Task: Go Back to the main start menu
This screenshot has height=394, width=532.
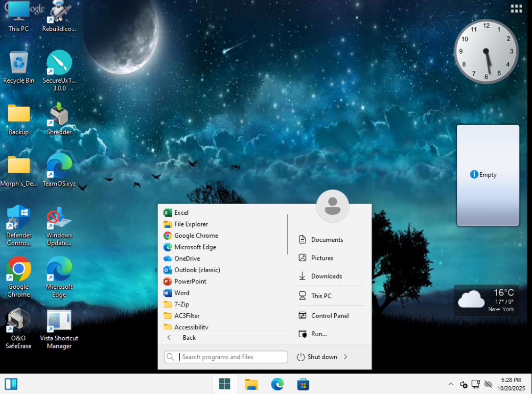Action: [188, 338]
